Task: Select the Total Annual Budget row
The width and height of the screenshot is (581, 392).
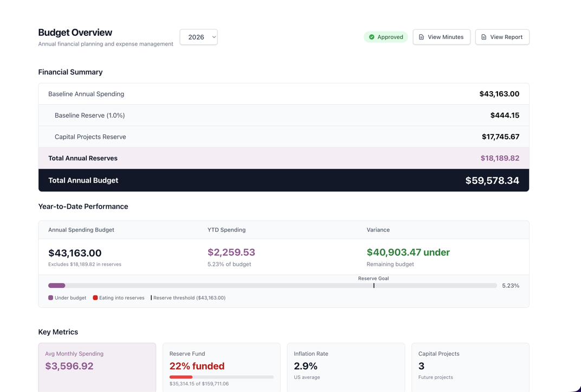Action: click(283, 180)
